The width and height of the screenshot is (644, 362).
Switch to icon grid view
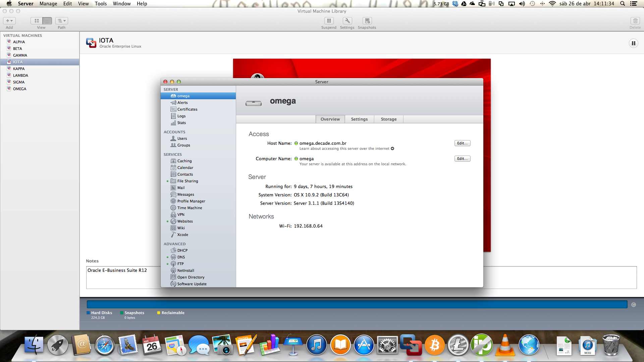[37, 21]
